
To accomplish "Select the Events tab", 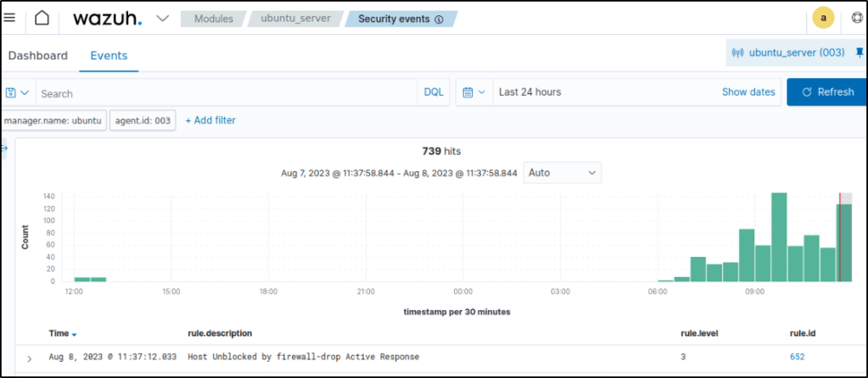I will pyautogui.click(x=109, y=56).
